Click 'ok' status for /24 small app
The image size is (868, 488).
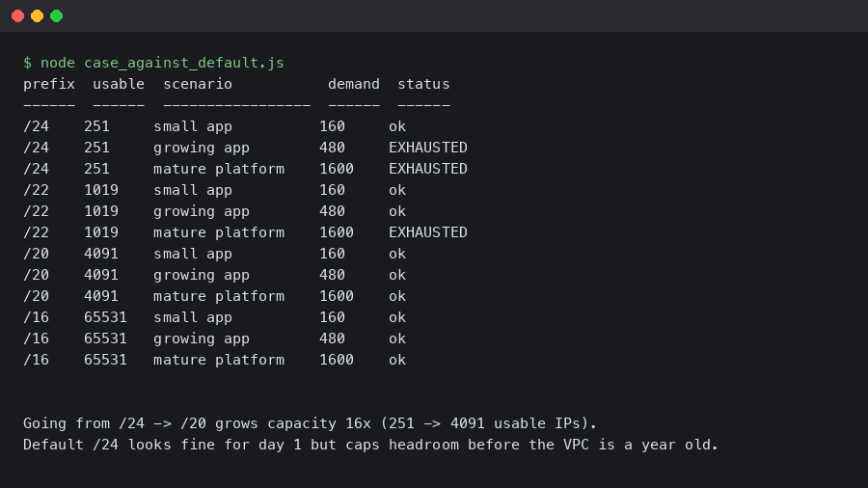point(397,126)
